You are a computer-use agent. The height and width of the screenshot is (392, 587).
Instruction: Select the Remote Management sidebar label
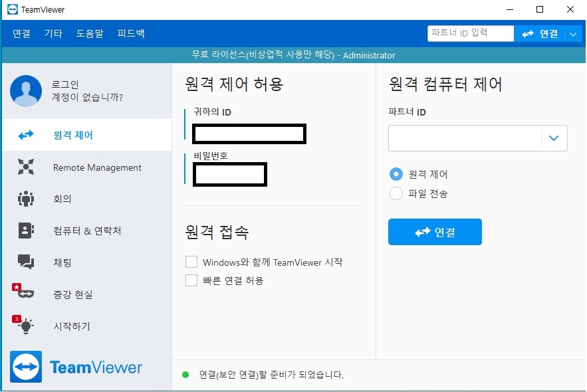point(97,167)
